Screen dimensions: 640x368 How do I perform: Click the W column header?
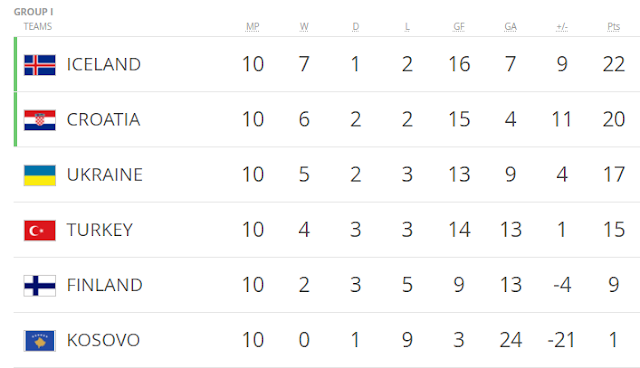[x=304, y=27]
